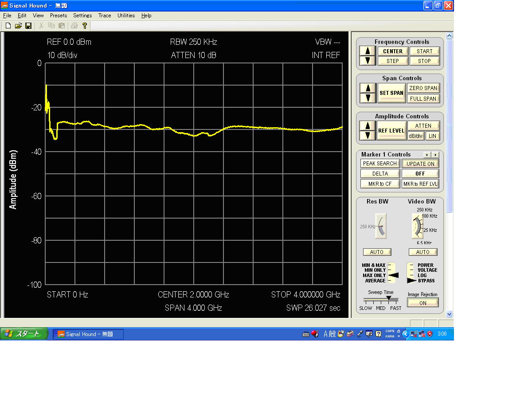
Task: Open the Trace menu
Action: pos(105,16)
